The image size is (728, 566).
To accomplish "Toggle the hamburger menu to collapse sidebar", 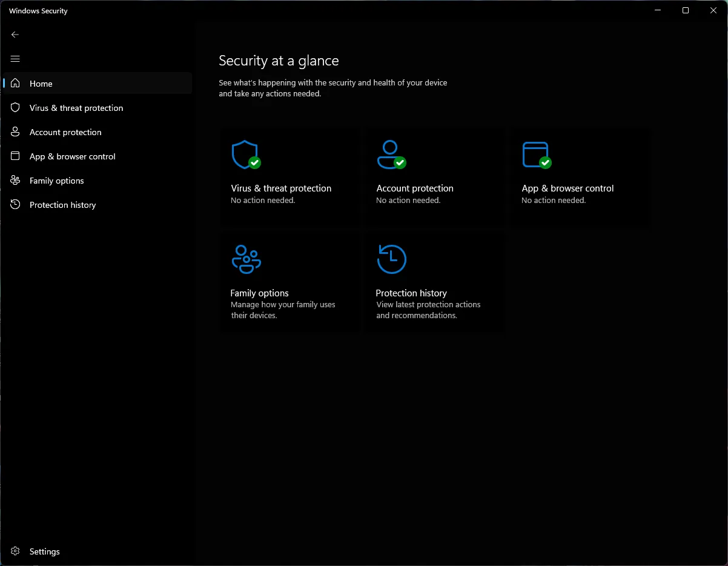I will 15,59.
